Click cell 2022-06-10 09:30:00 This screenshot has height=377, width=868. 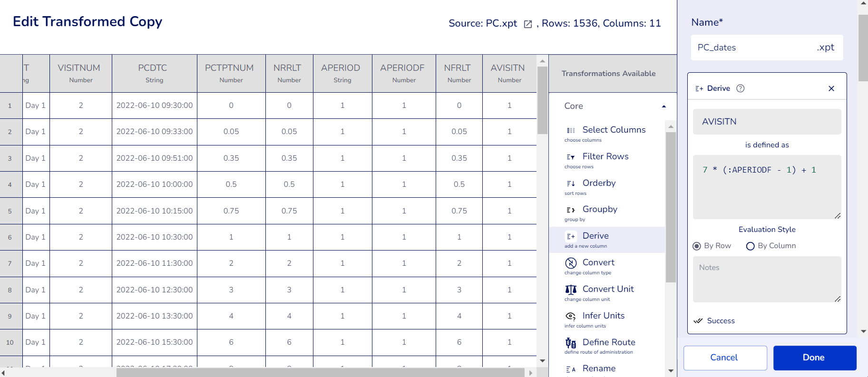coord(155,106)
